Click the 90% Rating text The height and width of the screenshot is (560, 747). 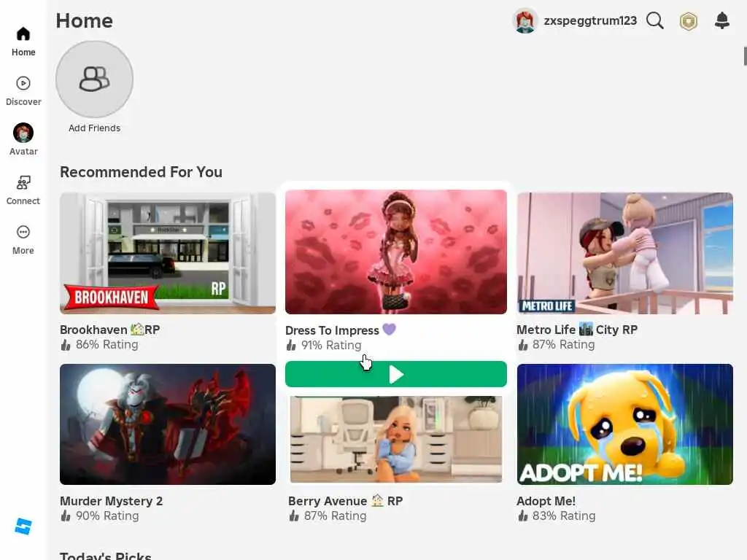[107, 516]
